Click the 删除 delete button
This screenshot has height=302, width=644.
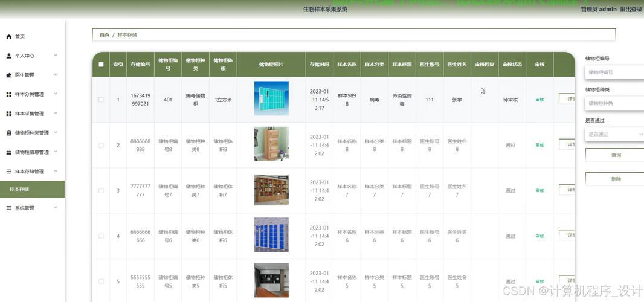pyautogui.click(x=614, y=179)
